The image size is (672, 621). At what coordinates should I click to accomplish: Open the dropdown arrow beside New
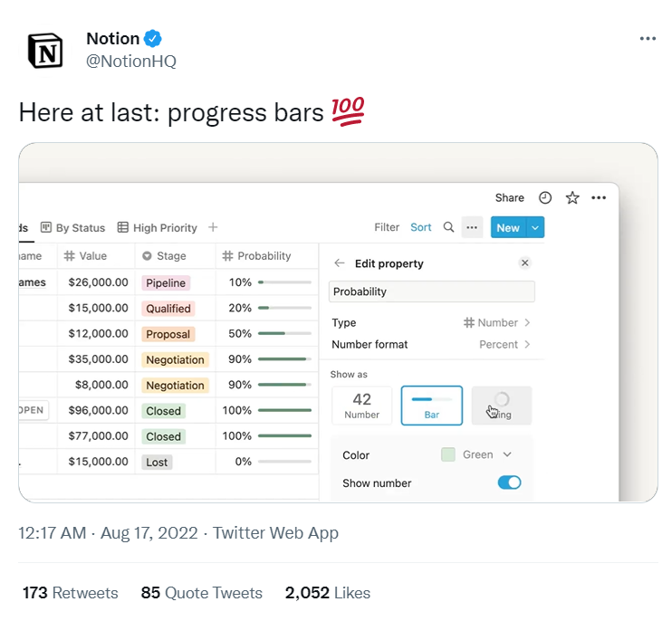pos(535,228)
